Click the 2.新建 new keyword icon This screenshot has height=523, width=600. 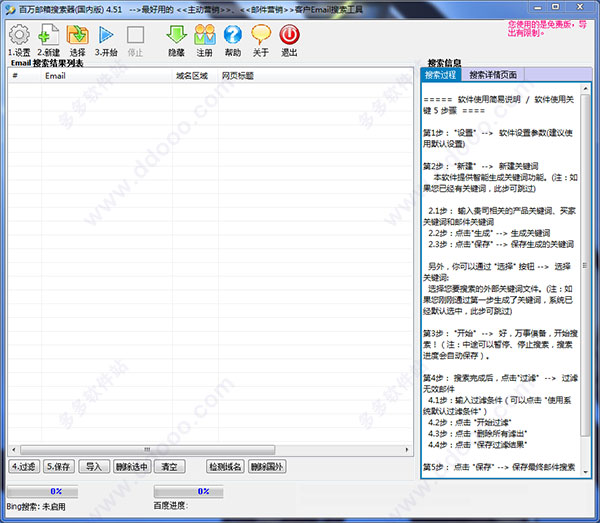coord(49,35)
